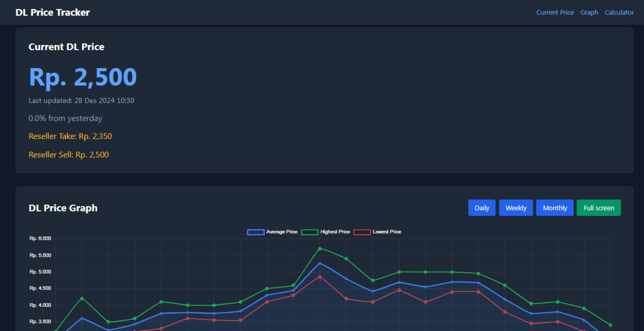Click the Rp. 2,500 current price value

pyautogui.click(x=83, y=77)
